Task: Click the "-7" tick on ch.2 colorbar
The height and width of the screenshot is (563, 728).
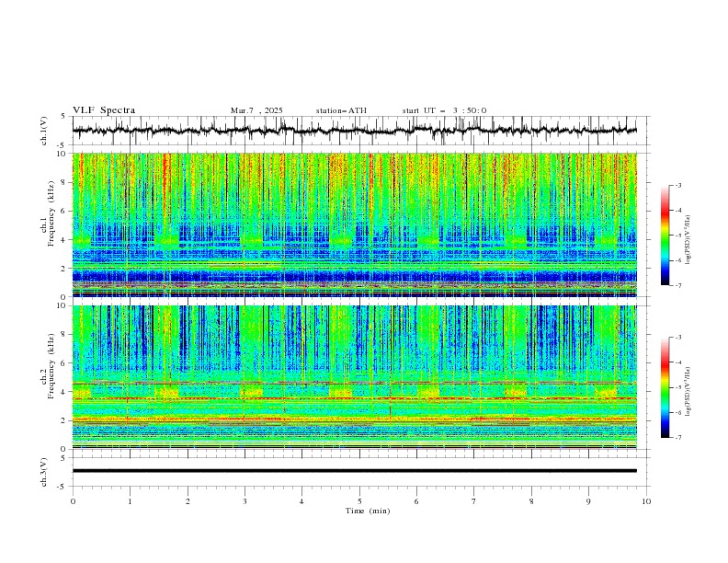Action: (678, 438)
